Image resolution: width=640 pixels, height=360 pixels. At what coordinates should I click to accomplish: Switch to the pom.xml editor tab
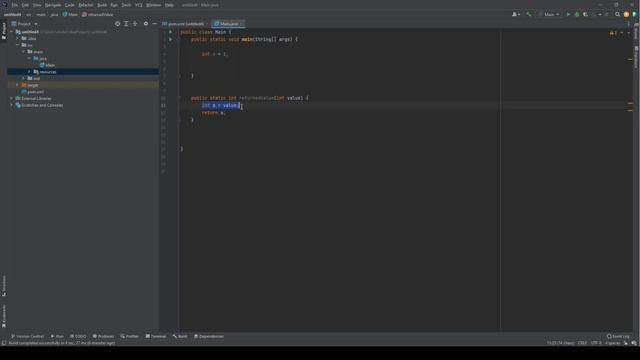click(x=183, y=24)
